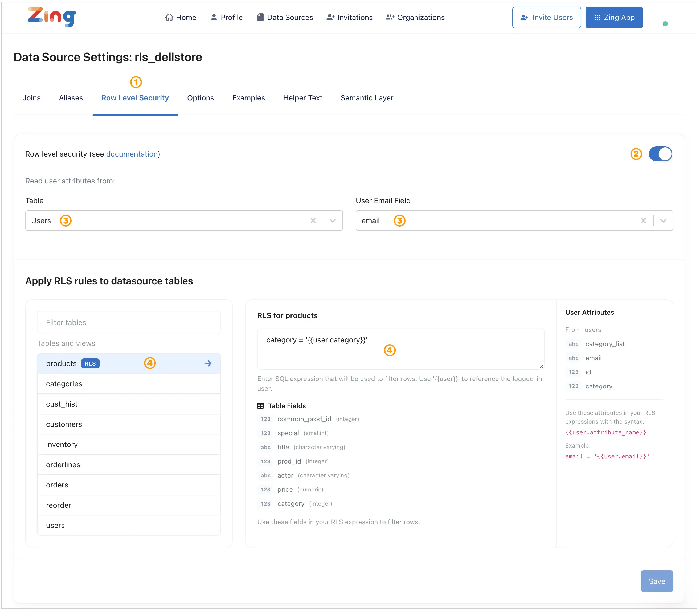Click the Invitations user-plus icon
This screenshot has width=700, height=611.
pos(331,17)
